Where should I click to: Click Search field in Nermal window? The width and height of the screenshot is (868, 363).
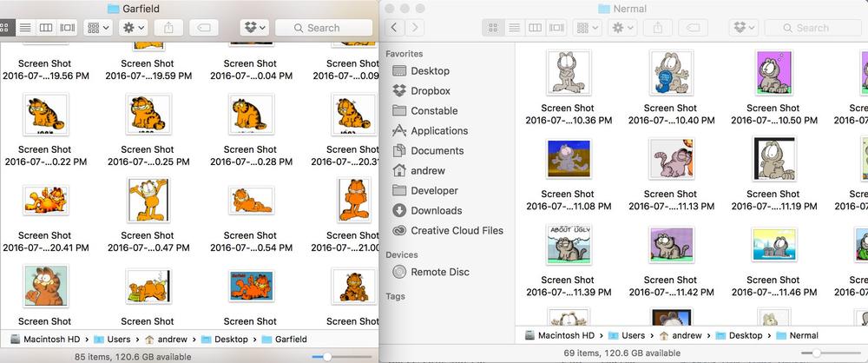pyautogui.click(x=813, y=28)
